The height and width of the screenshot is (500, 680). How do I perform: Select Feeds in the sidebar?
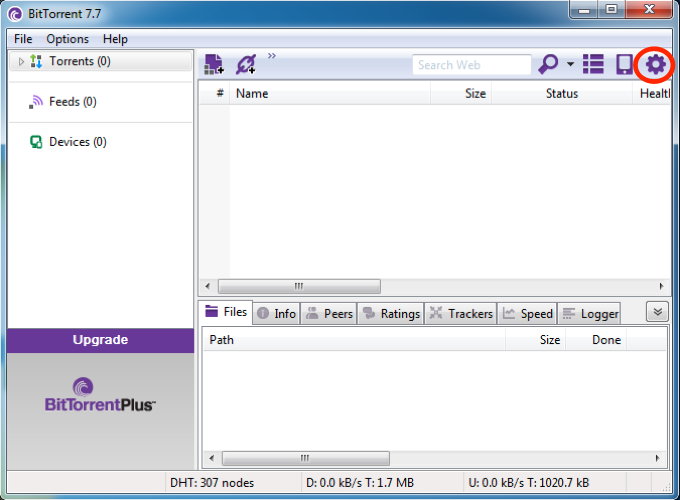pos(72,102)
